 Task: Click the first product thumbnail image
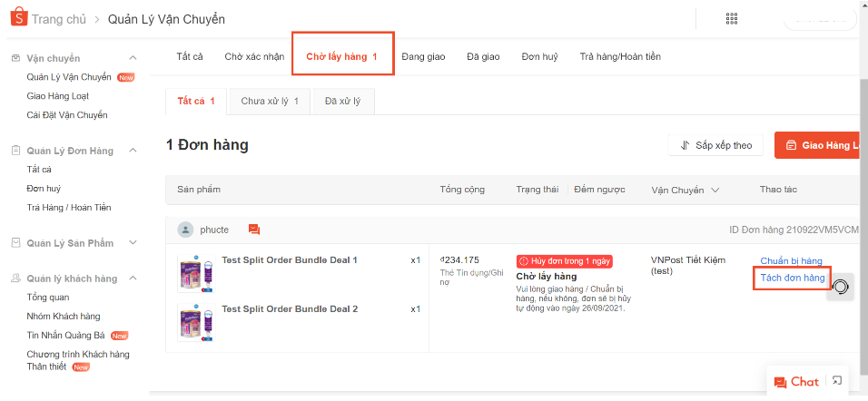[194, 272]
